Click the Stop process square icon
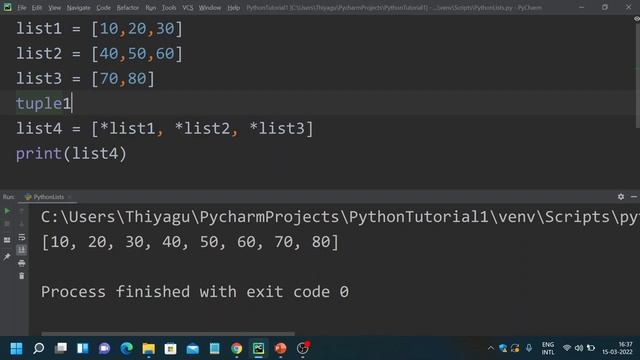The width and height of the screenshot is (640, 360). 7,224
